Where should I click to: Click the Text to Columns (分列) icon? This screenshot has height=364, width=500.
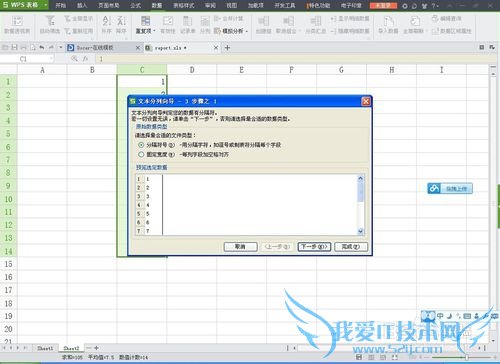[205, 22]
